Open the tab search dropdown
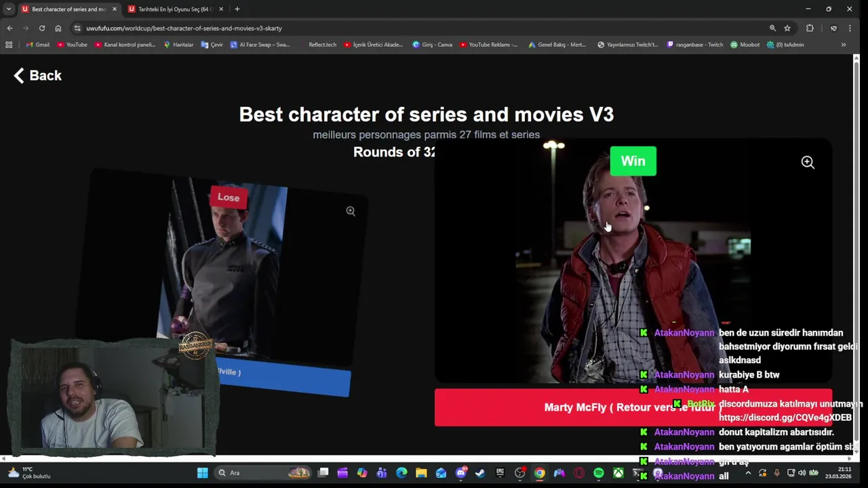 pyautogui.click(x=8, y=9)
